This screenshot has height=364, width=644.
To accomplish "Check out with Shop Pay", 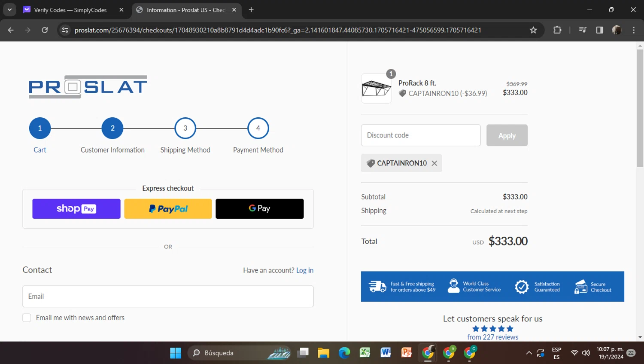I will [76, 209].
